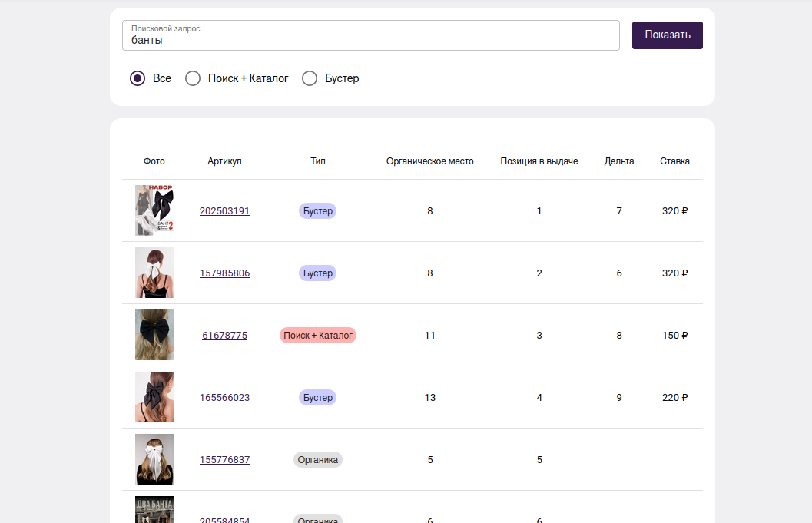Click the photo for article 165566023

154,397
